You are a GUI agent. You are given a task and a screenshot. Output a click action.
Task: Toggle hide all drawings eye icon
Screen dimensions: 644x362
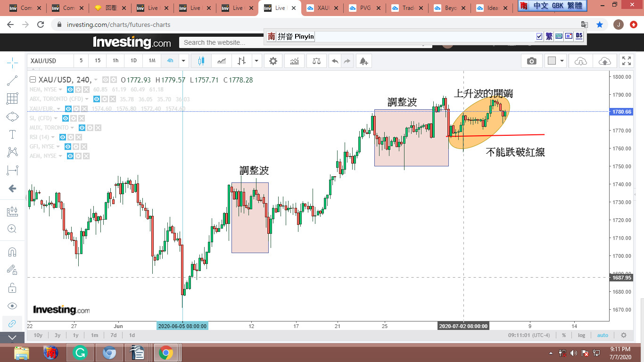(12, 305)
